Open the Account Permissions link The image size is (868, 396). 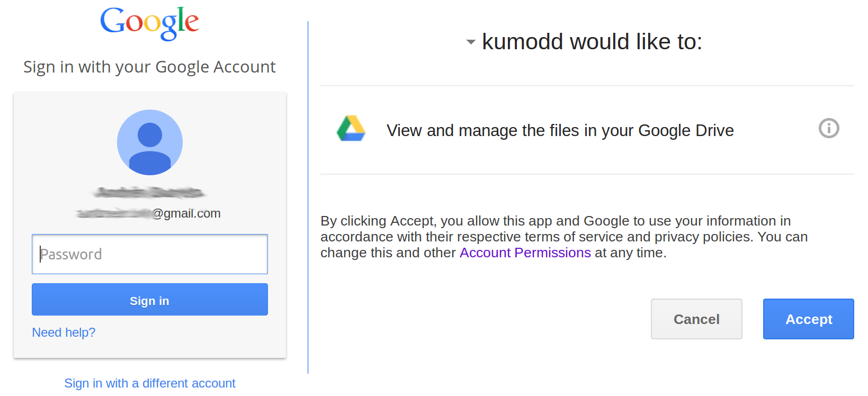tap(525, 253)
